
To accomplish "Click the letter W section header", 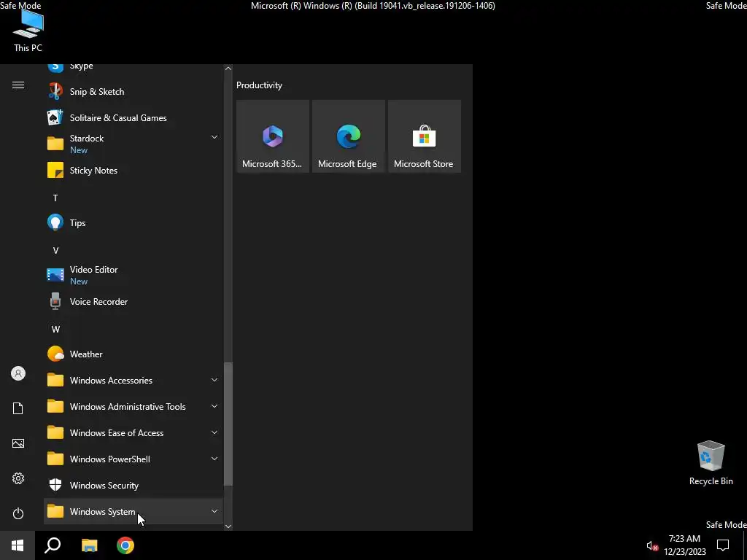I will pos(55,329).
